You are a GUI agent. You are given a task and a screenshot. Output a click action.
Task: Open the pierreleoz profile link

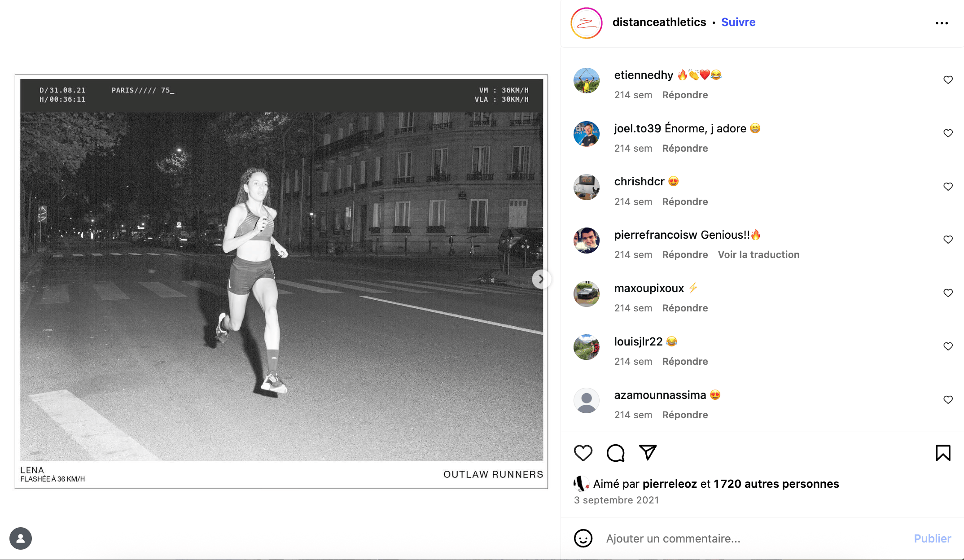click(x=670, y=484)
